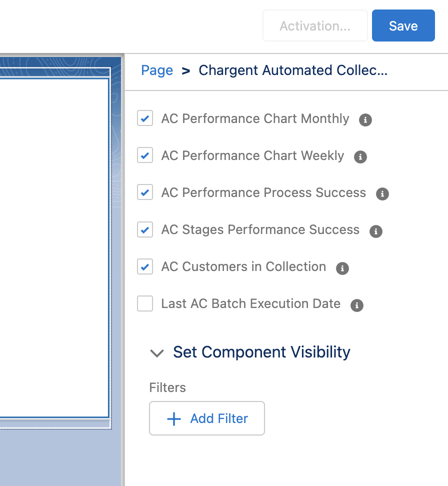Uncheck AC Performance Process Success checkbox
The image size is (448, 486).
point(145,192)
